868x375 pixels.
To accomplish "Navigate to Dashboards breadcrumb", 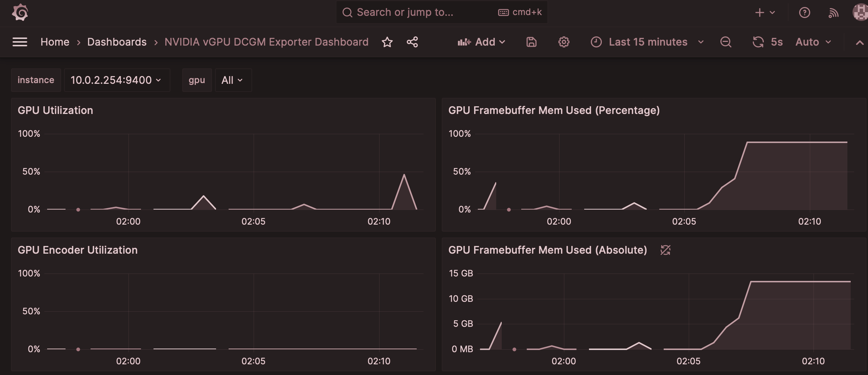I will [x=117, y=42].
